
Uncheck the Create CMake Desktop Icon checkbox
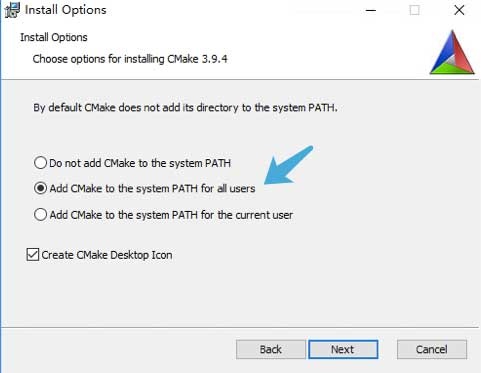(x=33, y=255)
